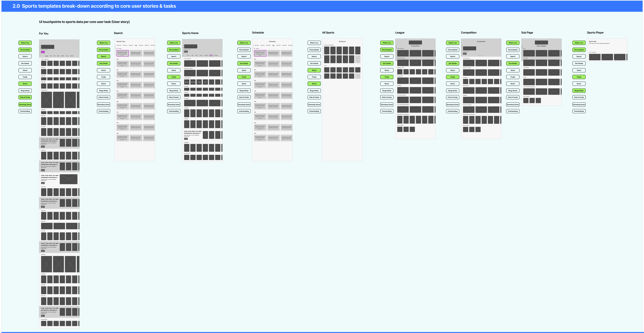Screen dimensions: 644x333
Task: Click Watch Live tag beside Schedule wireframe
Action: click(x=244, y=43)
